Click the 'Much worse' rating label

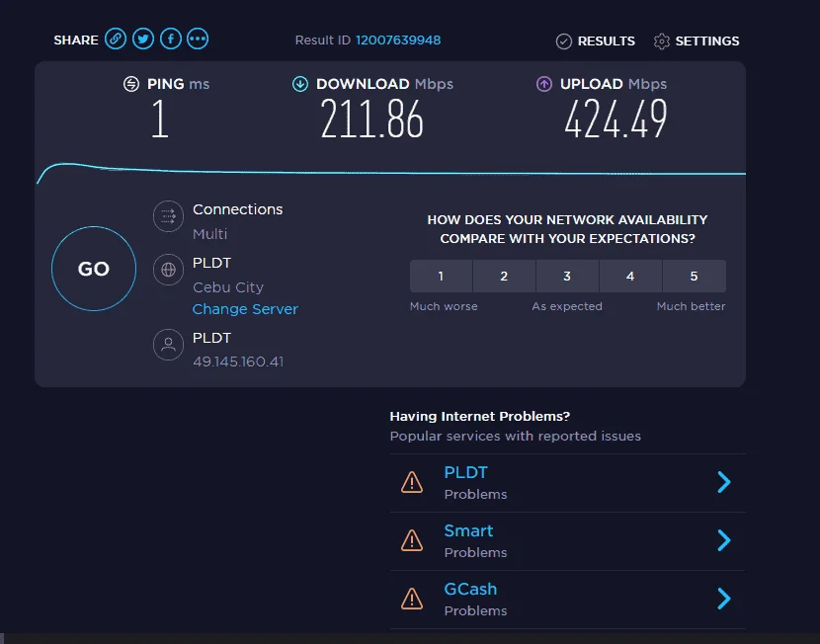click(444, 306)
